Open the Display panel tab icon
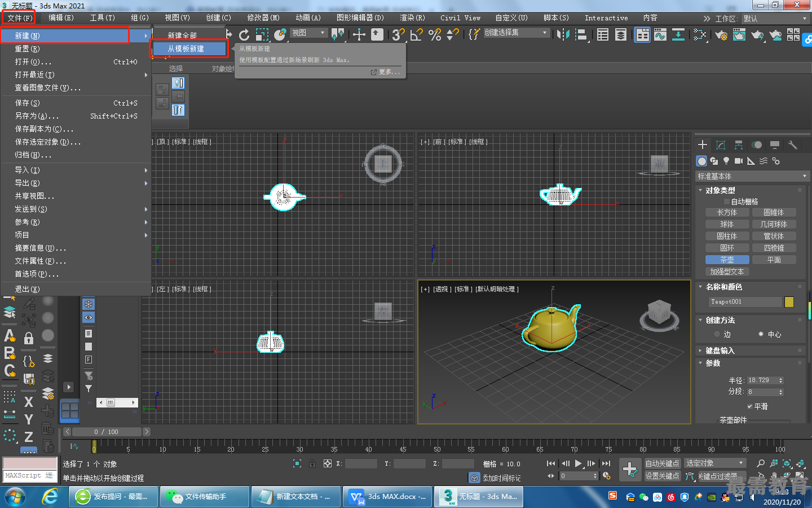Image resolution: width=812 pixels, height=508 pixels. click(775, 145)
